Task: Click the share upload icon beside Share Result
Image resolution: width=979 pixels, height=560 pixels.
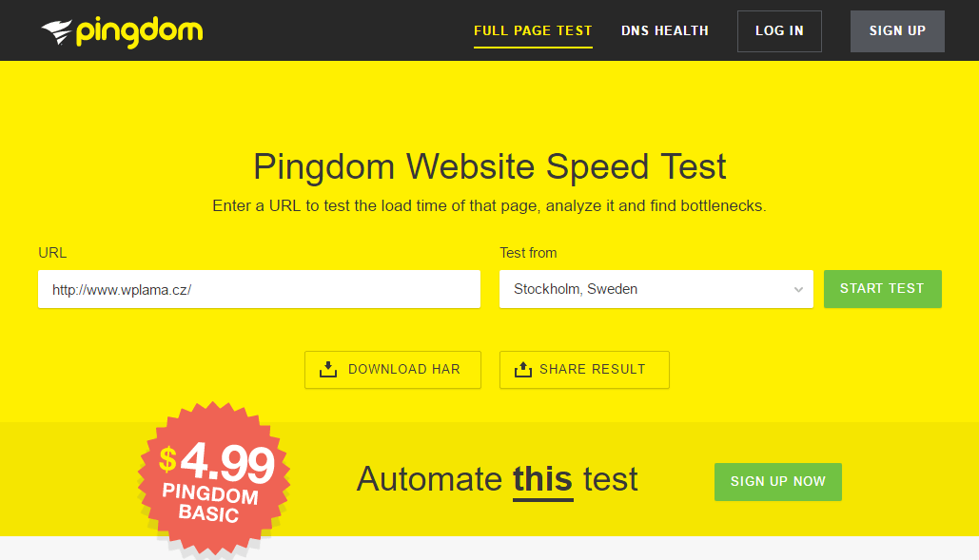Action: [x=522, y=369]
